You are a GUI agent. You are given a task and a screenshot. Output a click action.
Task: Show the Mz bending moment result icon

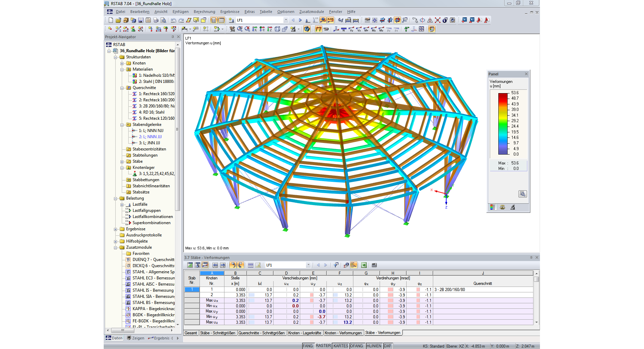[381, 29]
